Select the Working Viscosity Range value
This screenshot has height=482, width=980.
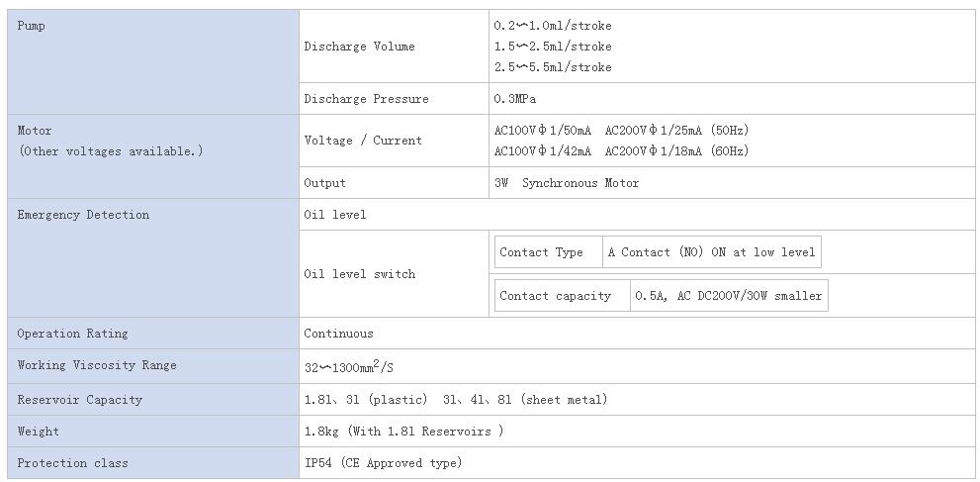click(x=349, y=366)
